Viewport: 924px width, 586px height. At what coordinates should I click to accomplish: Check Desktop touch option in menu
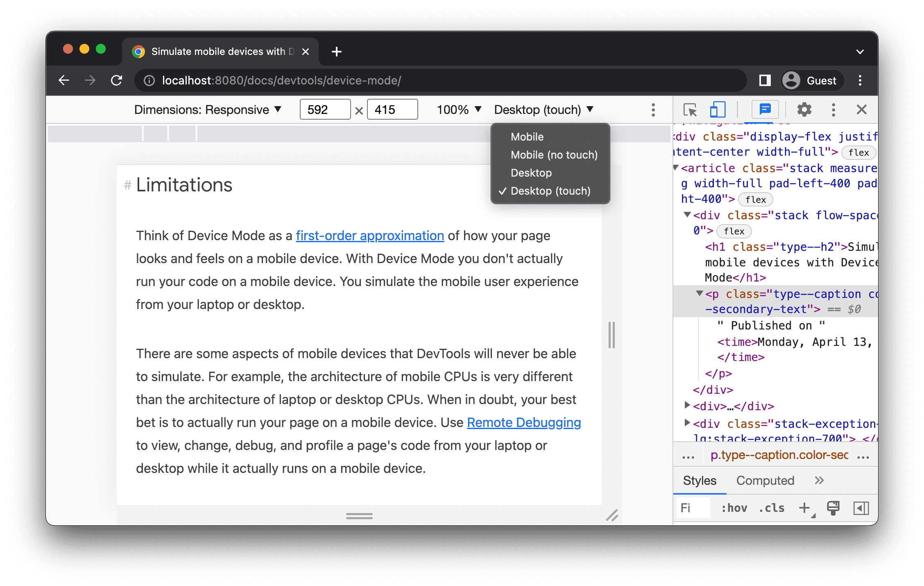pyautogui.click(x=550, y=191)
